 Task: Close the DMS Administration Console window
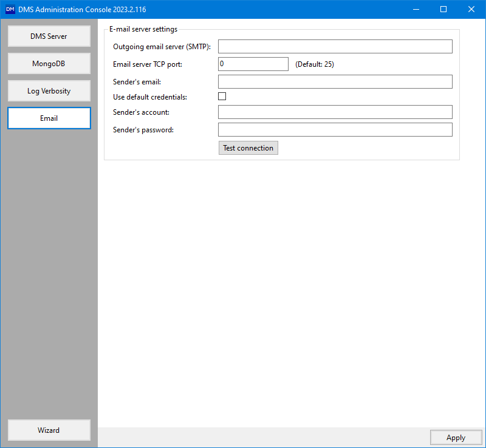point(471,9)
